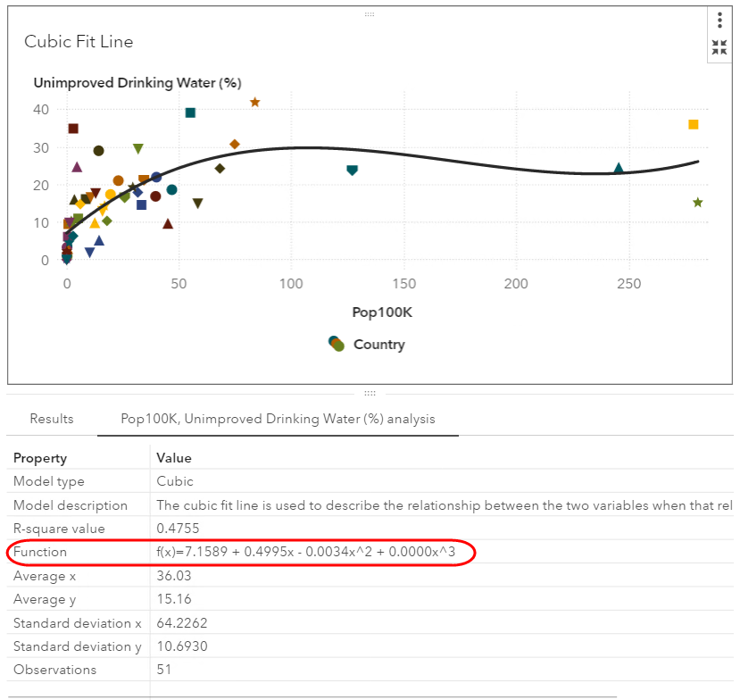Click the Property column header
This screenshot has width=740, height=700.
[40, 458]
